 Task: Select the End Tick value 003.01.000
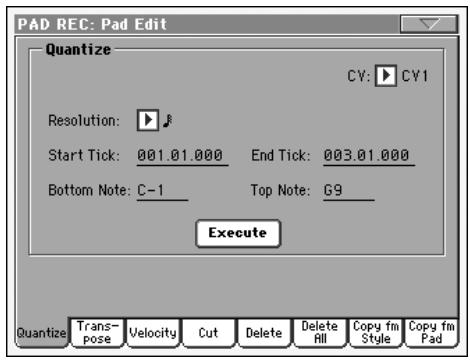369,156
